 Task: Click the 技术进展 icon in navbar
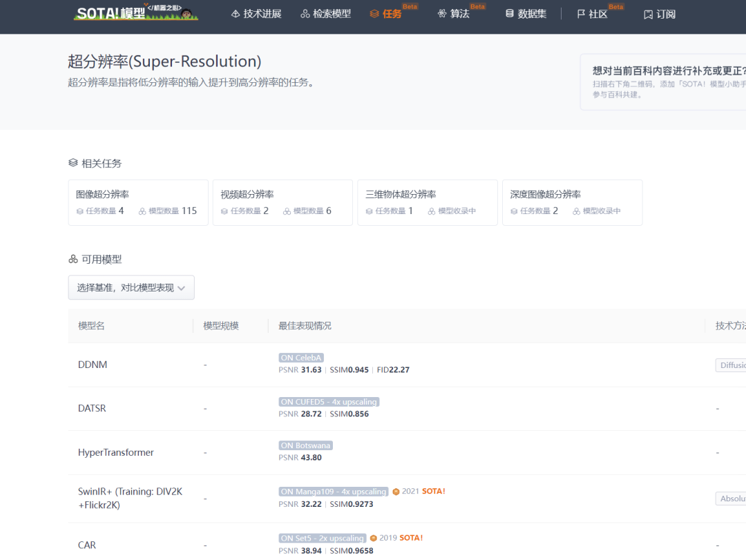tap(236, 14)
